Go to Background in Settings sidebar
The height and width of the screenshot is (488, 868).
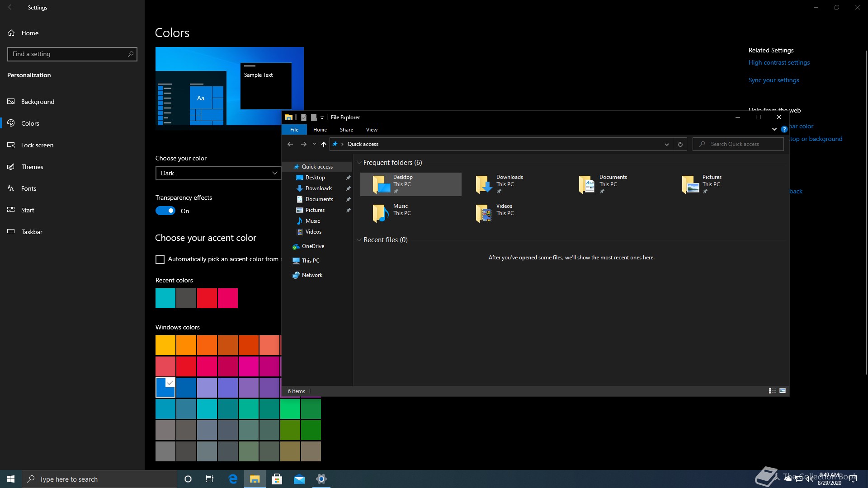(x=72, y=102)
